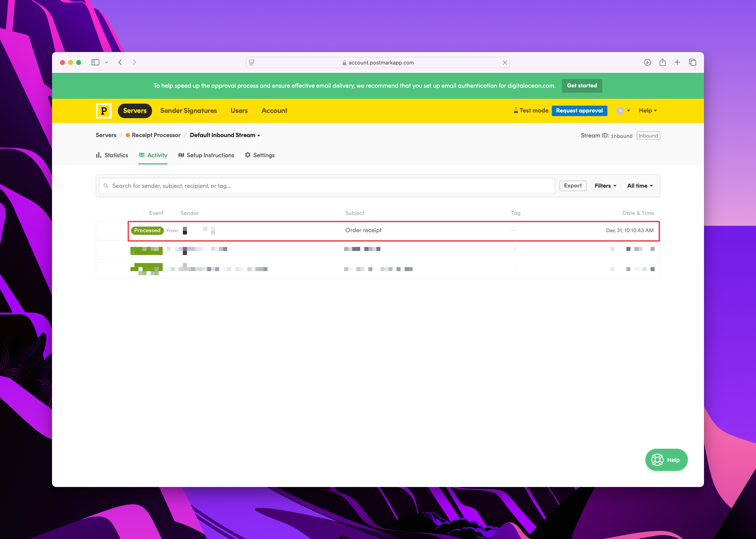This screenshot has height=539, width=756.
Task: Open Safari downloads icon
Action: (x=647, y=62)
